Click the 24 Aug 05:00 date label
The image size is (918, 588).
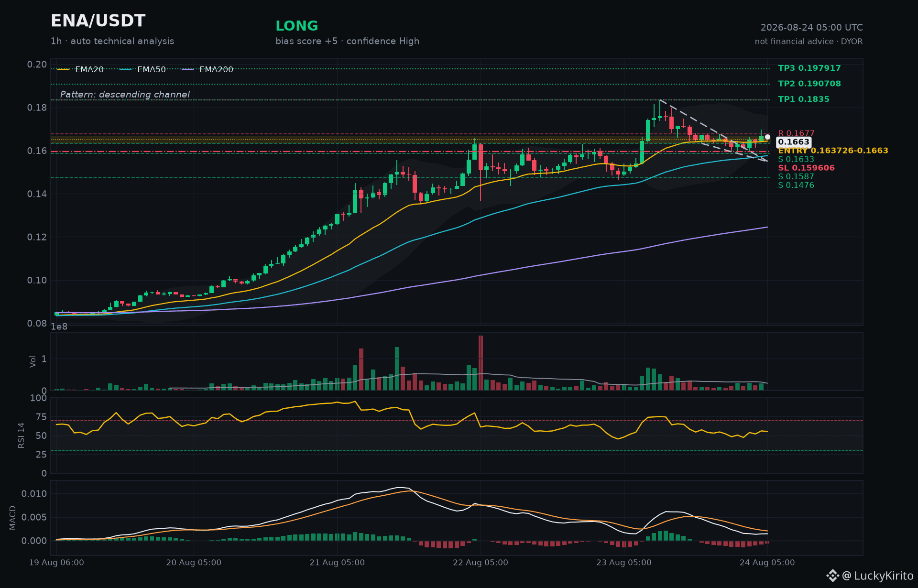pyautogui.click(x=767, y=563)
